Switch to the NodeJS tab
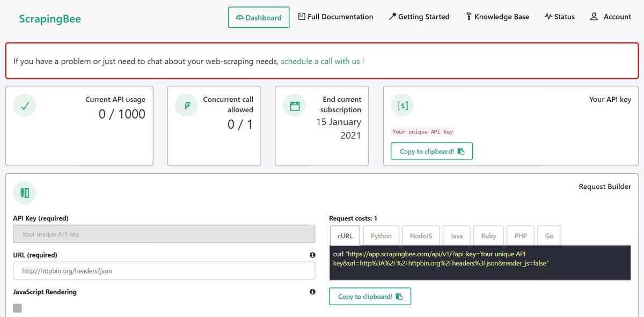The width and height of the screenshot is (644, 317). [x=421, y=235]
